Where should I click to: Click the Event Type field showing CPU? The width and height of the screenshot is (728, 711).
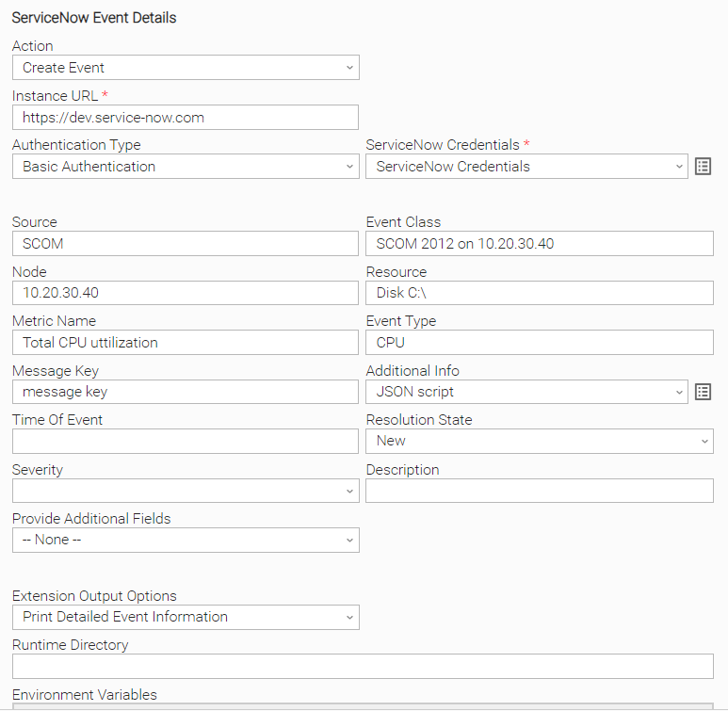(x=540, y=342)
